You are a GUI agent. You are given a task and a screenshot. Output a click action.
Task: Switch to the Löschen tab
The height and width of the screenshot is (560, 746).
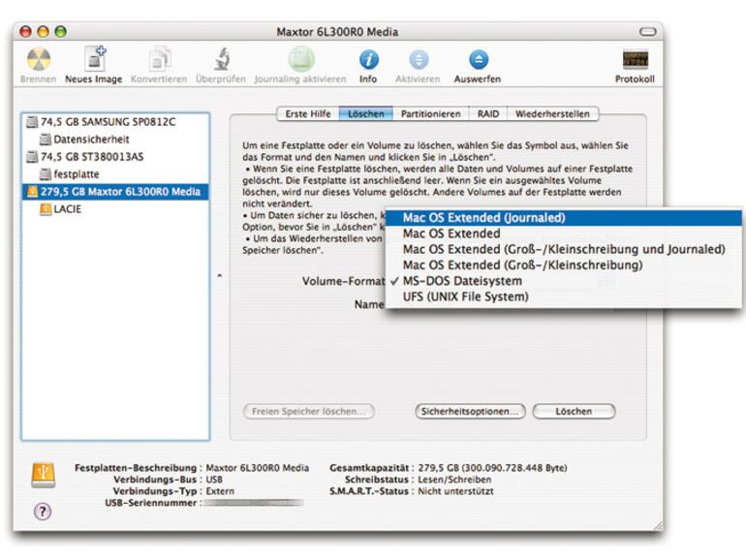pyautogui.click(x=366, y=113)
